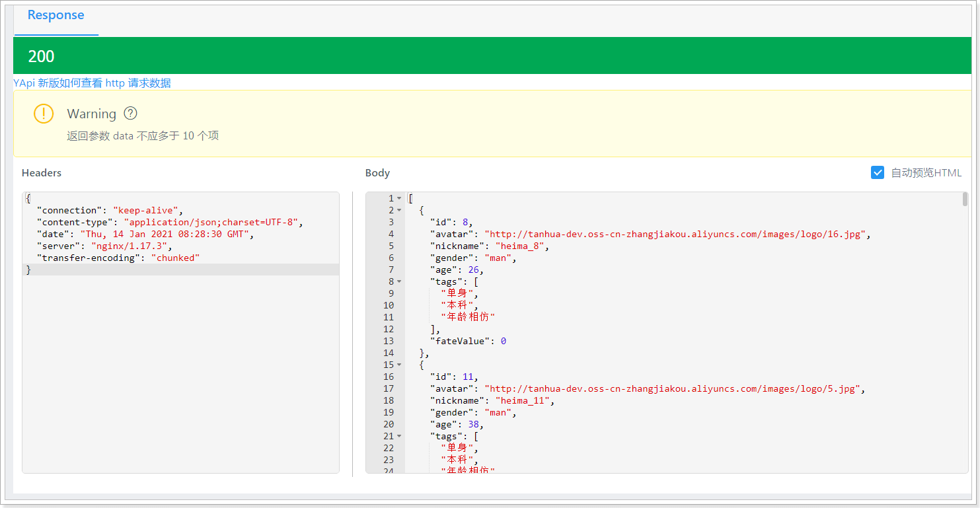This screenshot has width=980, height=508.
Task: Collapse the tags fold arrow on line 21
Action: pos(399,436)
